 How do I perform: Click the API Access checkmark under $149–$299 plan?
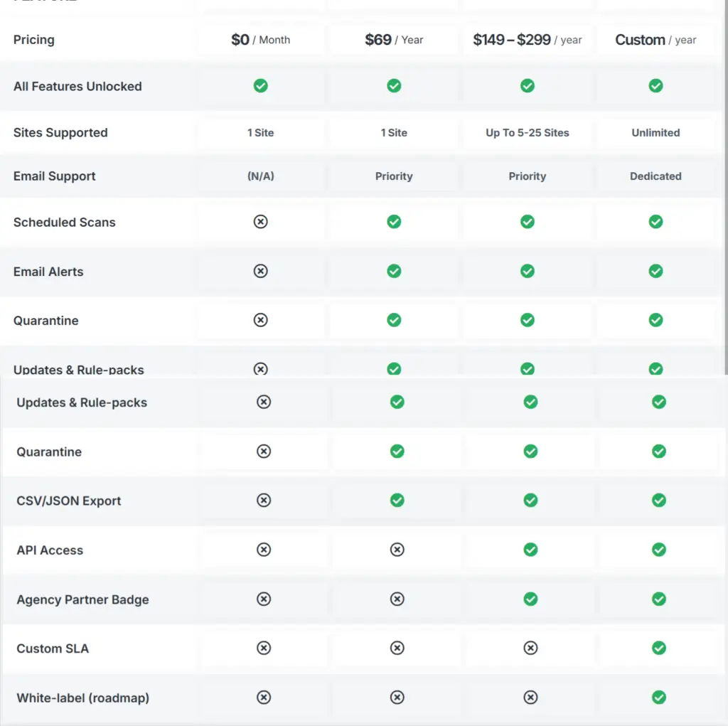click(x=530, y=550)
